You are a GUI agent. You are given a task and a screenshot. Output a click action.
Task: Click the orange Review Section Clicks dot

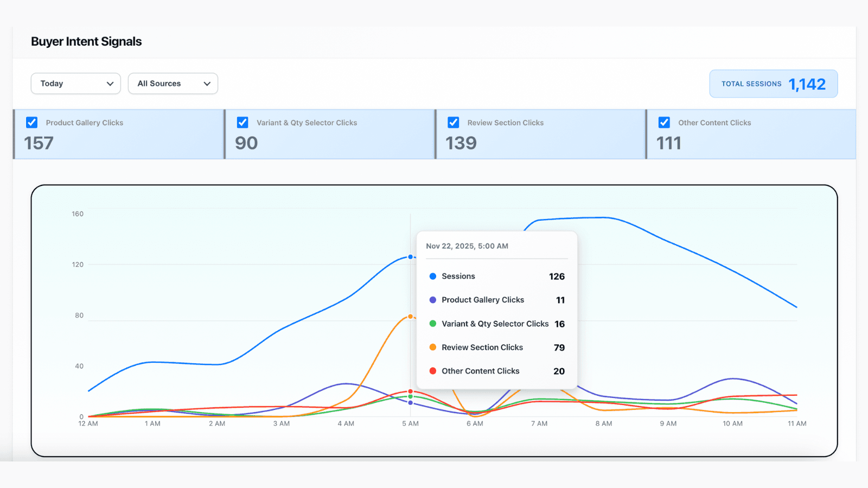(432, 347)
